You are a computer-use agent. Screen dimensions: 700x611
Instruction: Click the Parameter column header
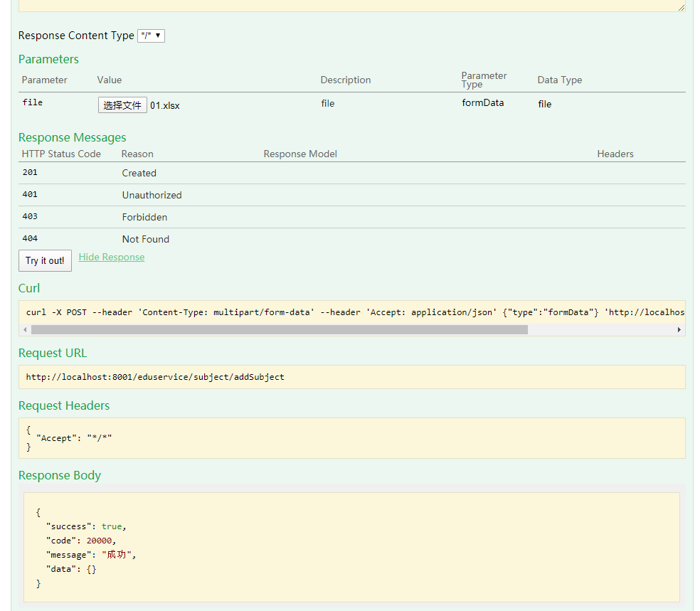[x=44, y=80]
